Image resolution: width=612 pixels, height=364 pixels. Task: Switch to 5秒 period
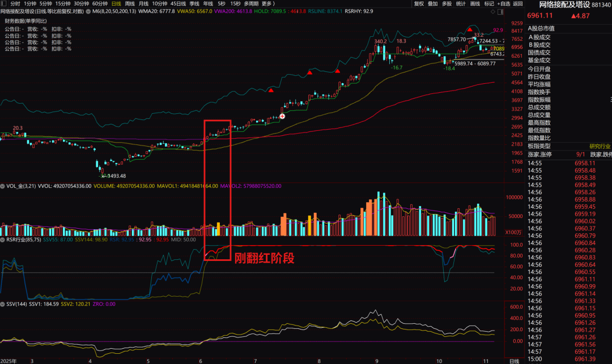coord(222,3)
